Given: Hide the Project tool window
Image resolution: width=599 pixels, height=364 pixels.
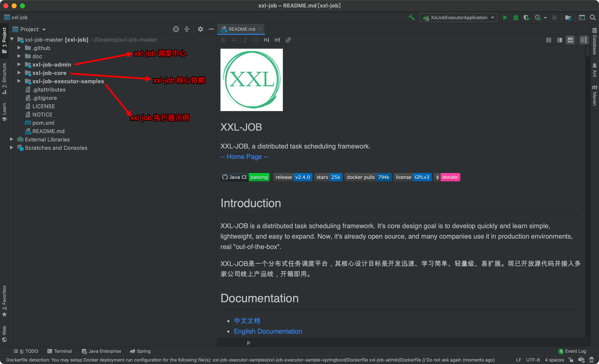Looking at the screenshot, I should (211, 29).
